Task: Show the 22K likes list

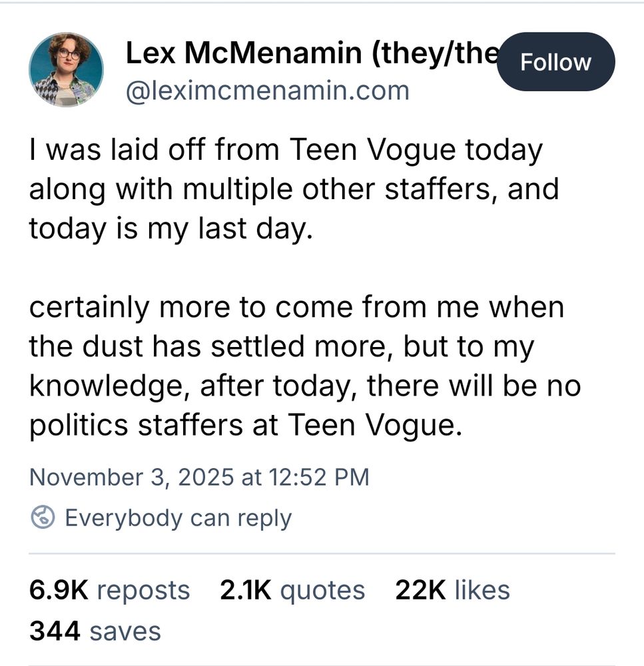Action: 452,590
